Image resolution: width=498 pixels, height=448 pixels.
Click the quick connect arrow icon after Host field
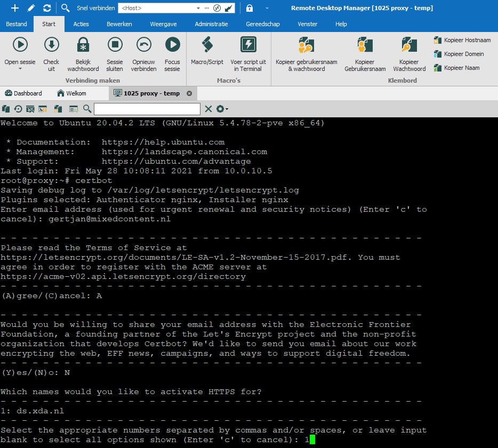(228, 8)
